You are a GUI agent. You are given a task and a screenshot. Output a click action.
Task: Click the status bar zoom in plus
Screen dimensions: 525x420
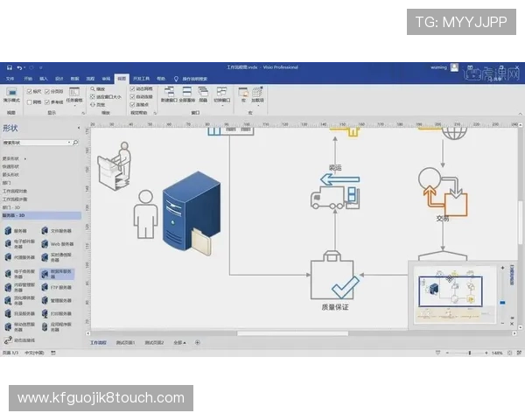(486, 353)
